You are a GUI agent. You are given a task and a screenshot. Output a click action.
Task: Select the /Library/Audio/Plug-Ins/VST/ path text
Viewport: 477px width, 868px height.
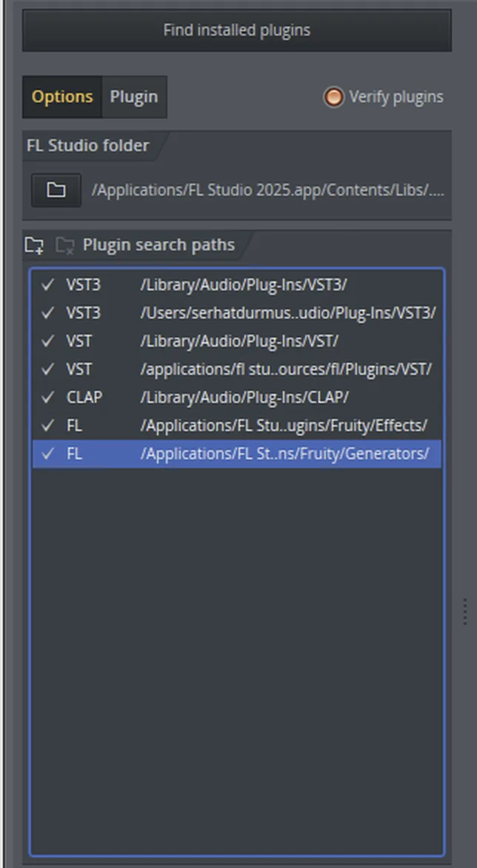pyautogui.click(x=239, y=341)
